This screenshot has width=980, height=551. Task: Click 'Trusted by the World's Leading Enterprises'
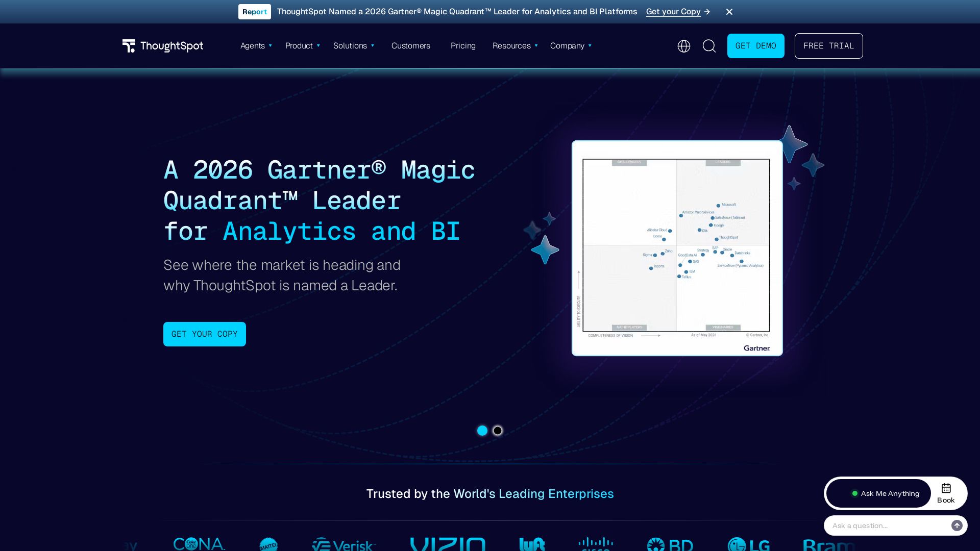point(490,494)
